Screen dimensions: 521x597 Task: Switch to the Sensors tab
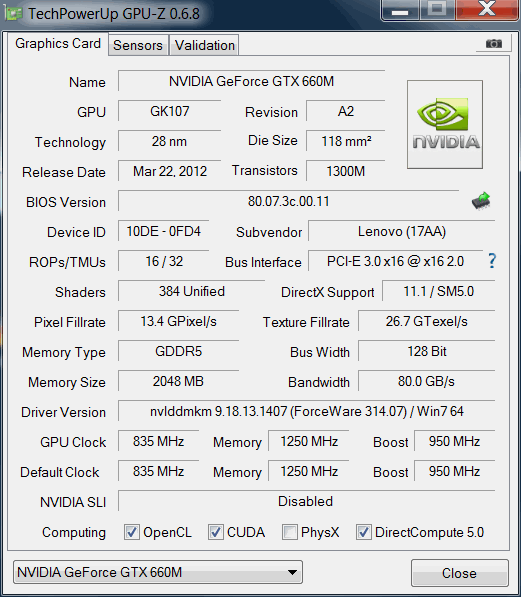138,45
